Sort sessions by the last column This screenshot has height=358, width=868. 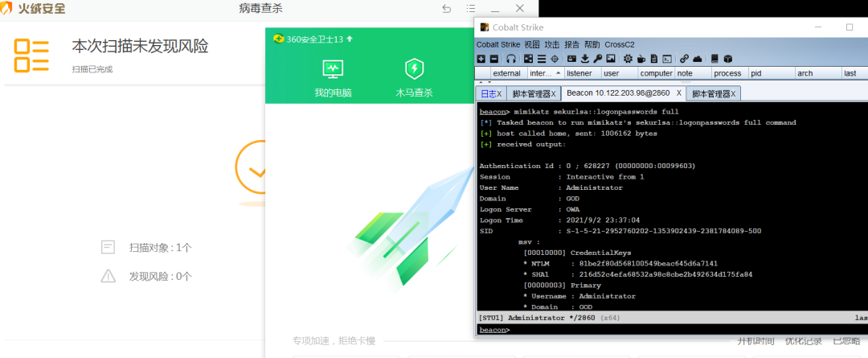[x=854, y=73]
